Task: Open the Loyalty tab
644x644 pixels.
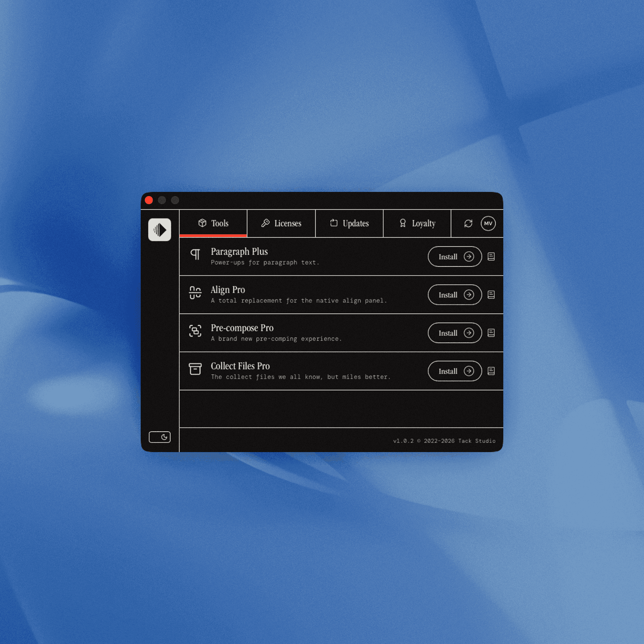Action: [417, 223]
